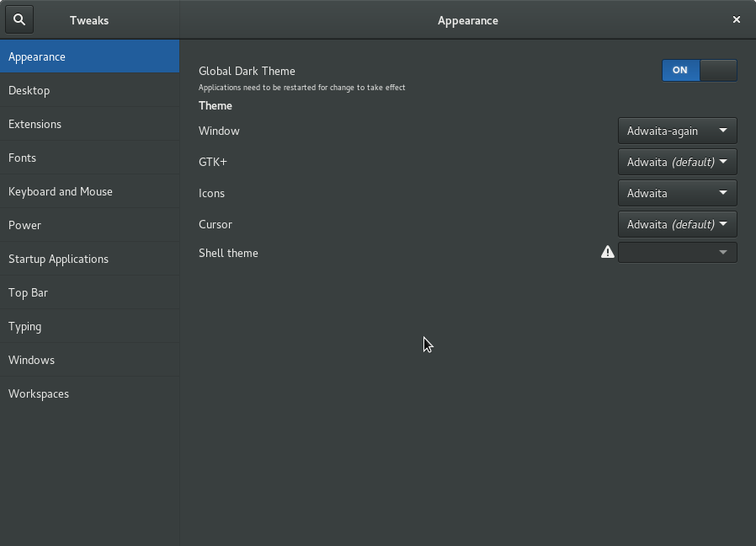Close the Tweaks window

(x=737, y=19)
